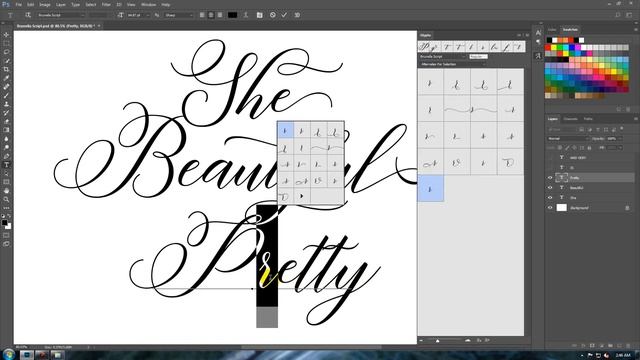This screenshot has height=360, width=640.
Task: Toggle the layer filter switch
Action: (x=622, y=129)
